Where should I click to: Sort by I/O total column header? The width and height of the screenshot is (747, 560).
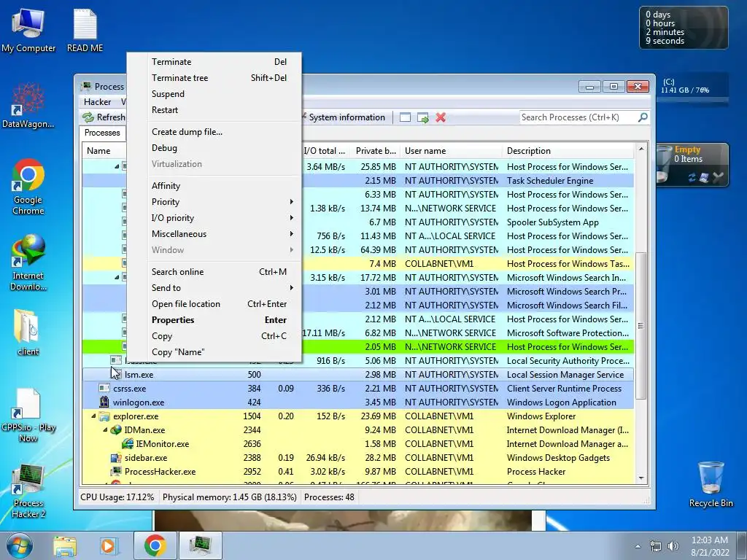tap(325, 151)
